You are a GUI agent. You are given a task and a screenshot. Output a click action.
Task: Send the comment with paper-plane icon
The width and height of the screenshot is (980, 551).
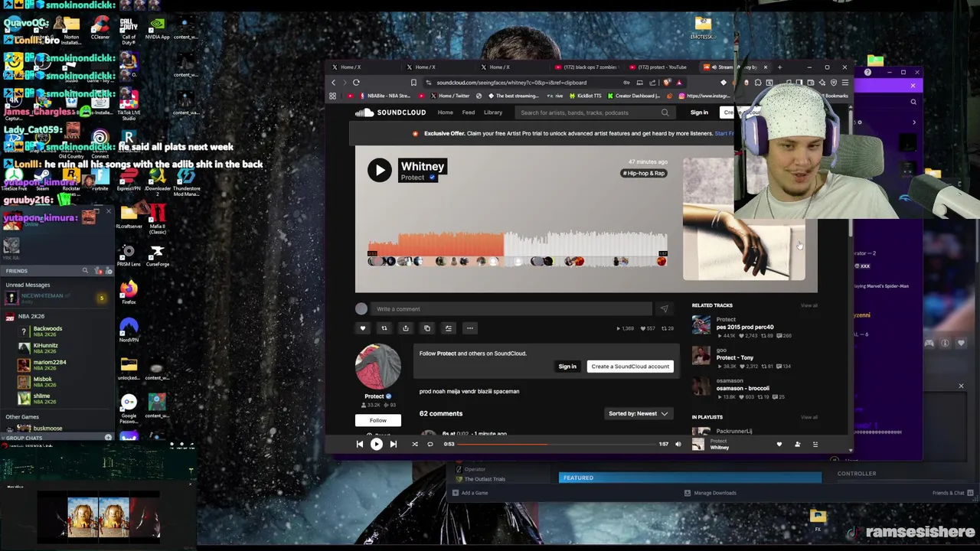[664, 309]
